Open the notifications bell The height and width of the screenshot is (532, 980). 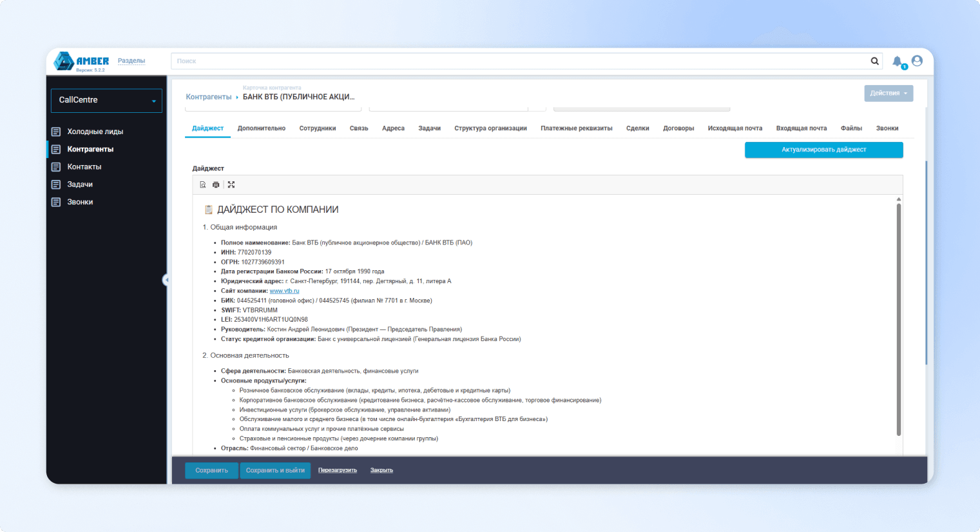(897, 61)
